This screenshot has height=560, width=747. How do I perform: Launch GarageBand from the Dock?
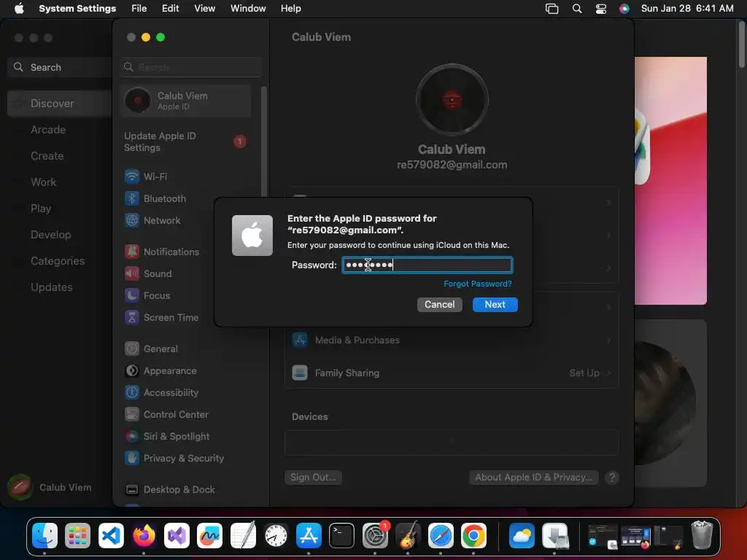[x=408, y=535]
